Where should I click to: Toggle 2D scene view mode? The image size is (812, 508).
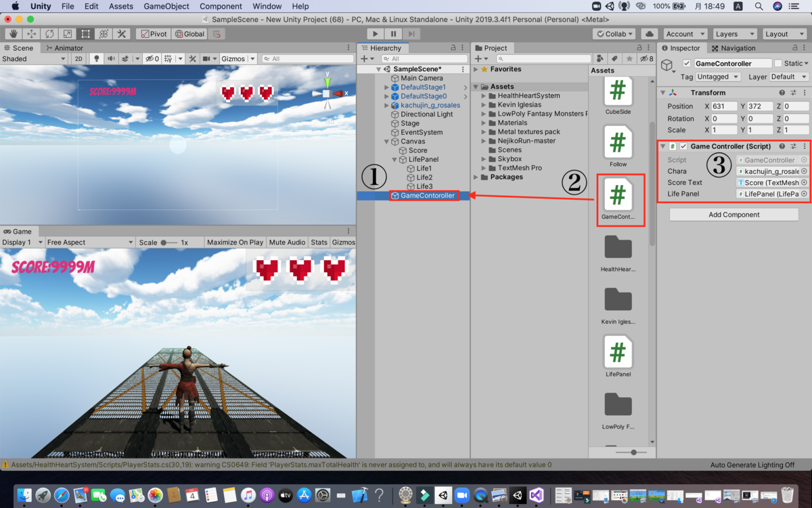78,59
